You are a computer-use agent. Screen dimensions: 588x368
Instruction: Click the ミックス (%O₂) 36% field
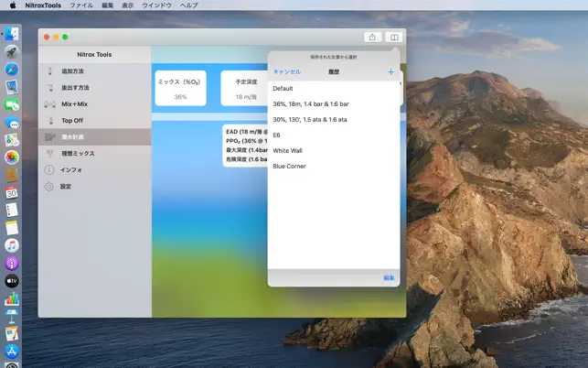pos(180,88)
